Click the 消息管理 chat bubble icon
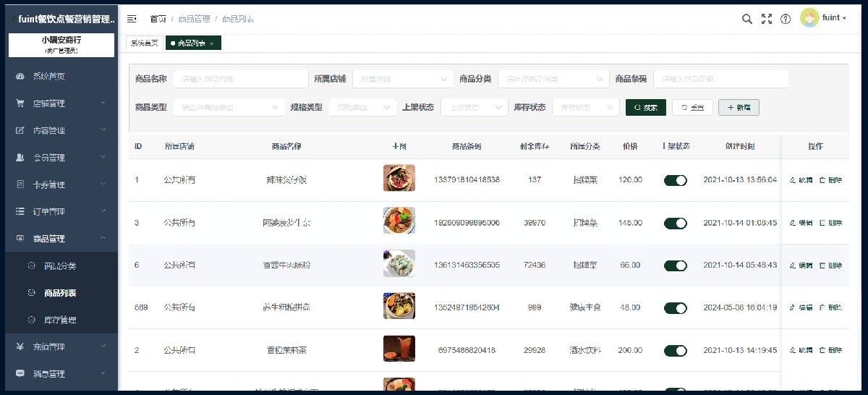868x395 pixels. pos(20,374)
